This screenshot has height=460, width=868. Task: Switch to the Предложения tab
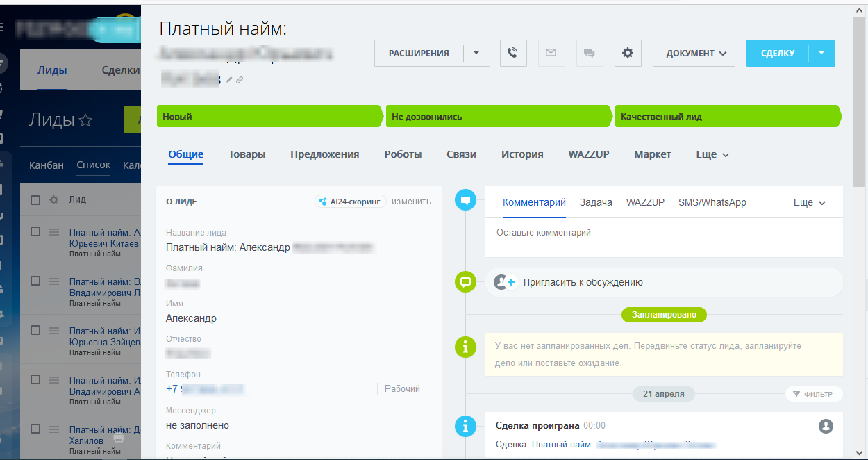pos(325,154)
